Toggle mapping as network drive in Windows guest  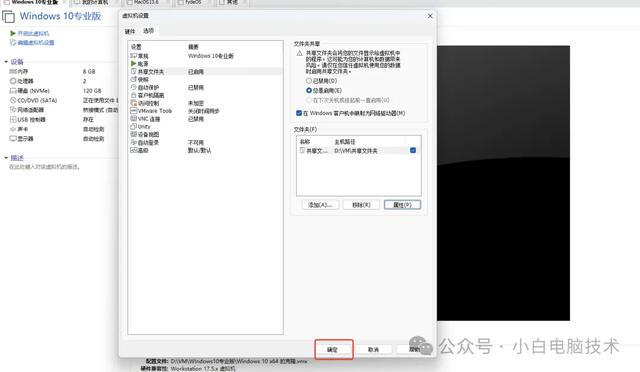299,113
